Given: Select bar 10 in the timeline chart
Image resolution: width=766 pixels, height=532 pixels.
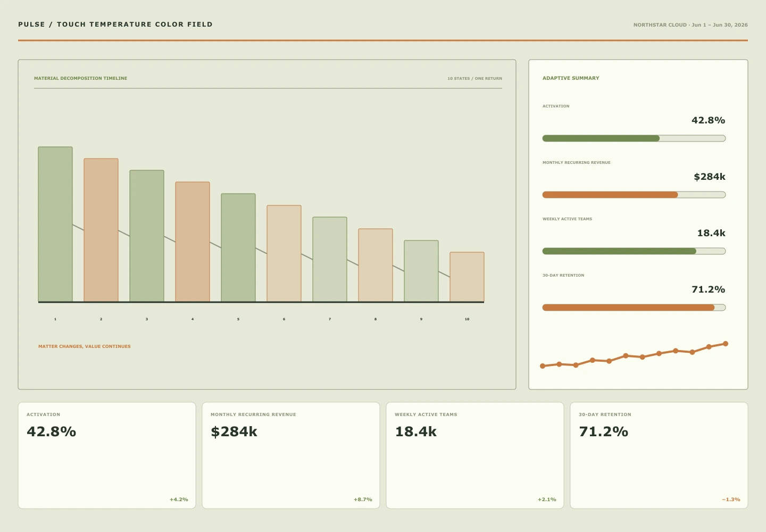Looking at the screenshot, I should [467, 277].
